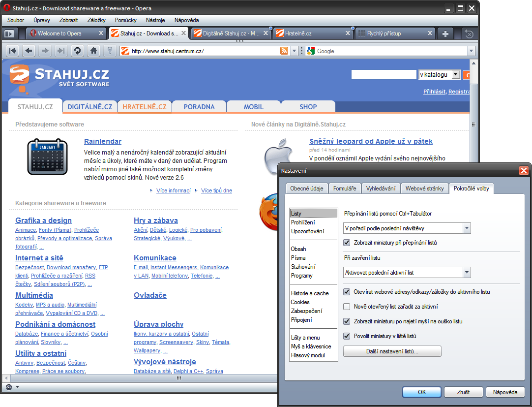Click the Přihlásit link
Screen dimensions: 532x407
434,92
